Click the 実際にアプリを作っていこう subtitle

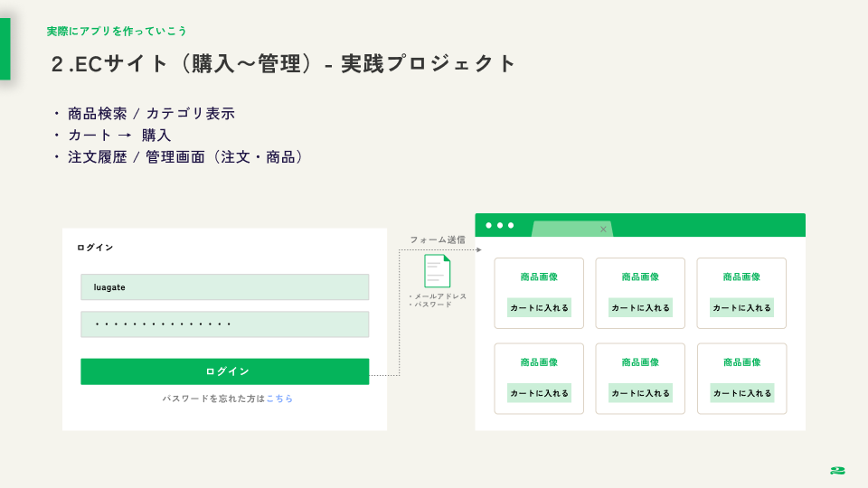(x=117, y=31)
